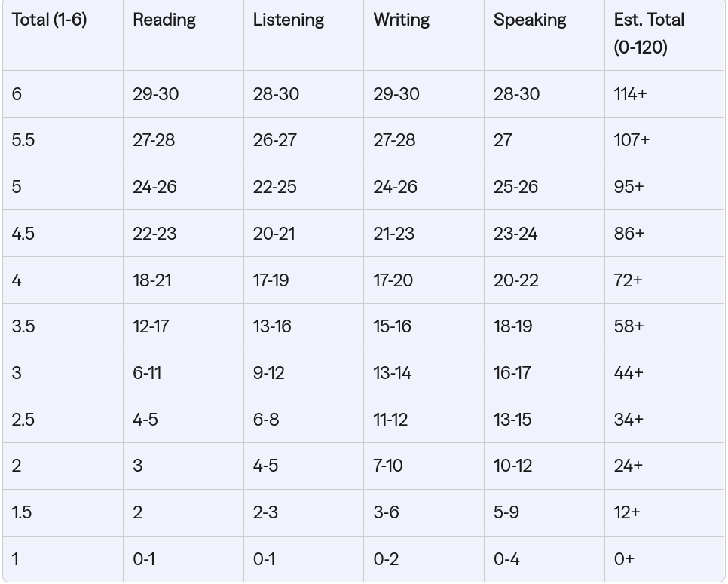
Task: Click the Writing column header
Action: (402, 20)
